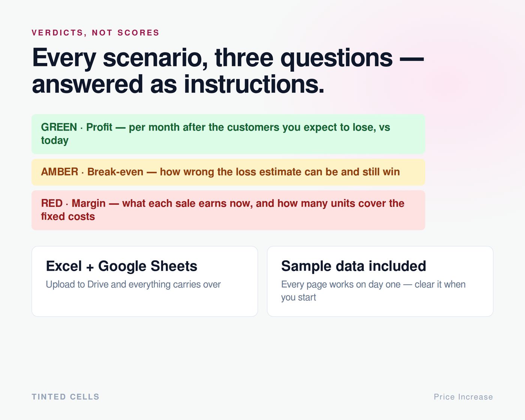The height and width of the screenshot is (420, 525).
Task: Click the word RED in third banner
Action: [x=52, y=203]
